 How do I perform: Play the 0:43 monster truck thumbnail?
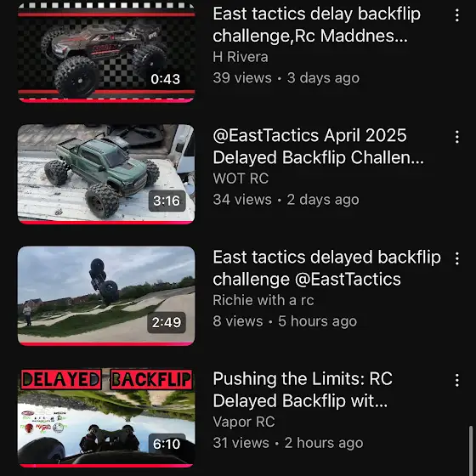[106, 53]
